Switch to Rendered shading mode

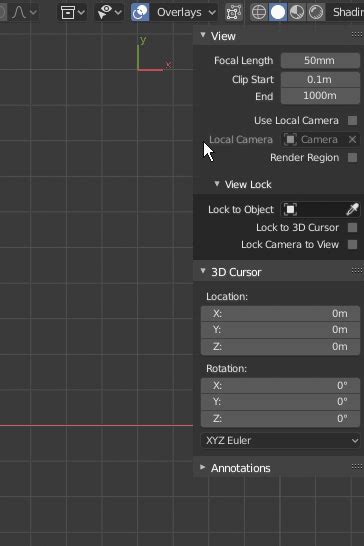[x=316, y=13]
